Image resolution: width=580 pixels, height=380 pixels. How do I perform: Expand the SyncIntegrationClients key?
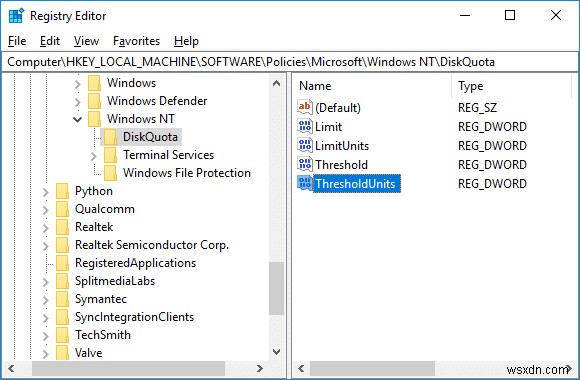coord(45,318)
